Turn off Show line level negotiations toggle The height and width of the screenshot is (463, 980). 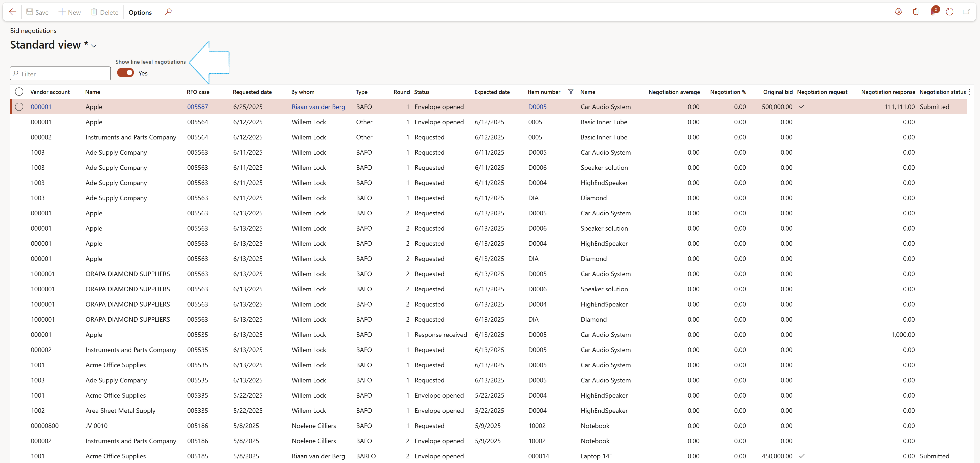click(126, 73)
